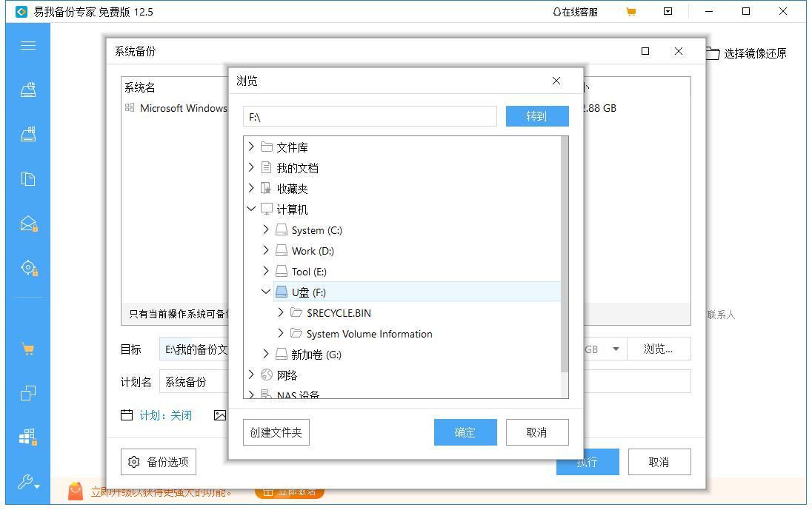Open 备份选项 gear settings
This screenshot has height=510, width=812.
pyautogui.click(x=159, y=461)
